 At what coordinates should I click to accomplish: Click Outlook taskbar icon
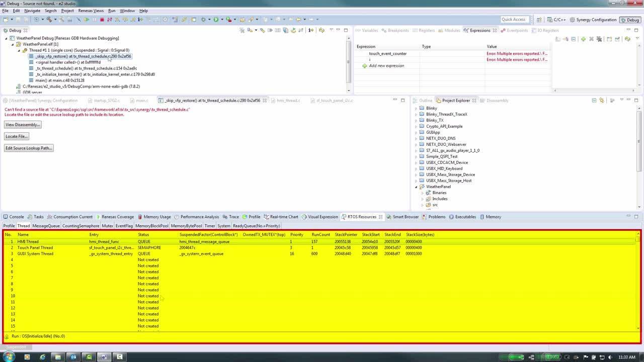(x=73, y=357)
